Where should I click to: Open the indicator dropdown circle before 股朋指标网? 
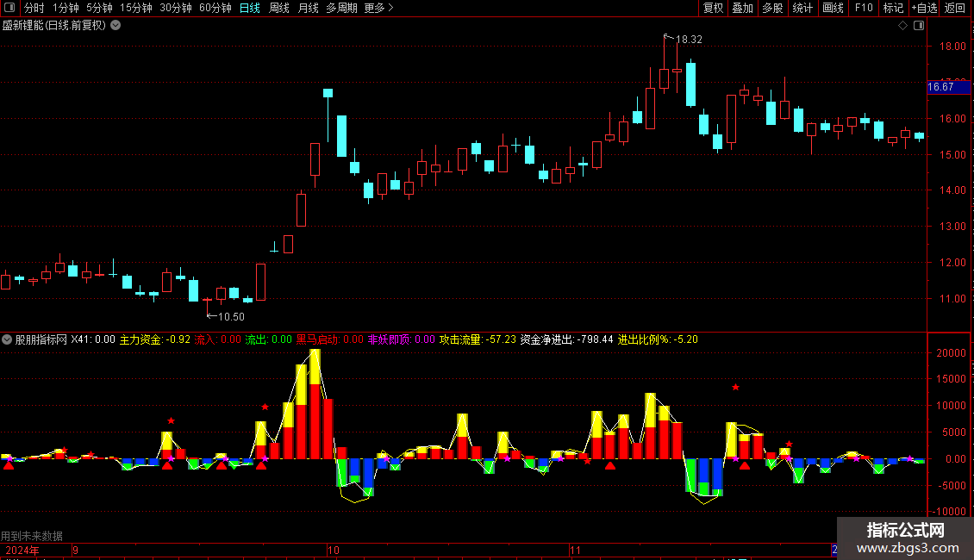(7, 339)
